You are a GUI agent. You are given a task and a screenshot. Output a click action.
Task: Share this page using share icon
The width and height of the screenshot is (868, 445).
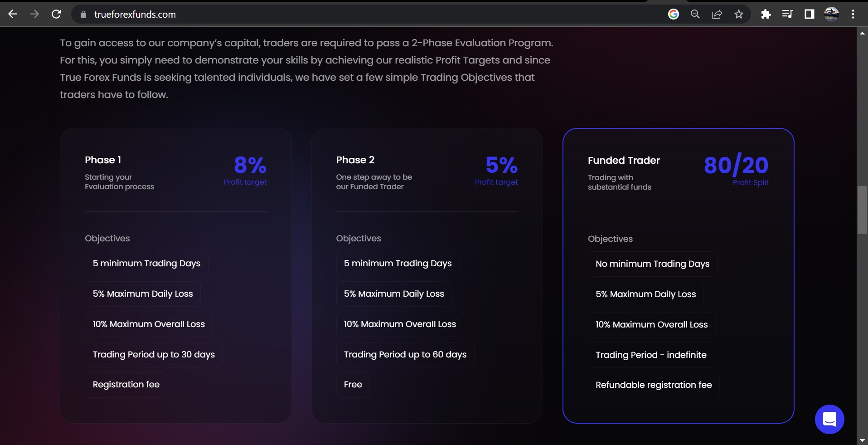click(x=717, y=14)
